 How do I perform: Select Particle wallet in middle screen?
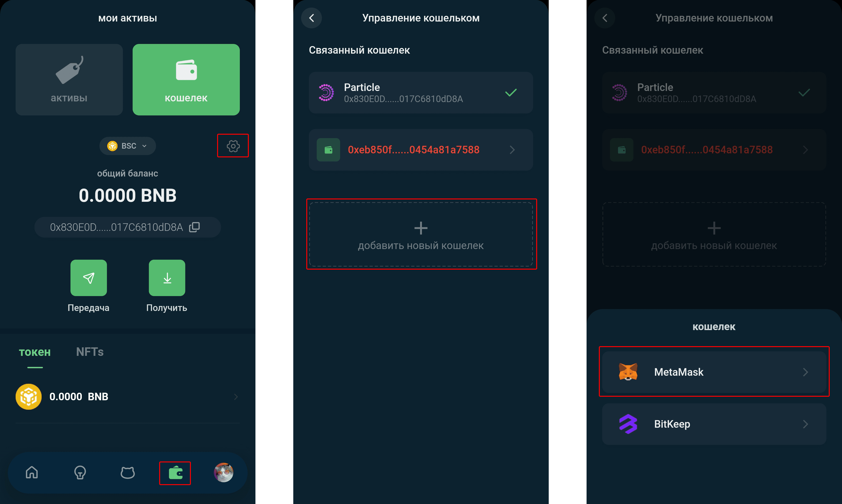[421, 92]
